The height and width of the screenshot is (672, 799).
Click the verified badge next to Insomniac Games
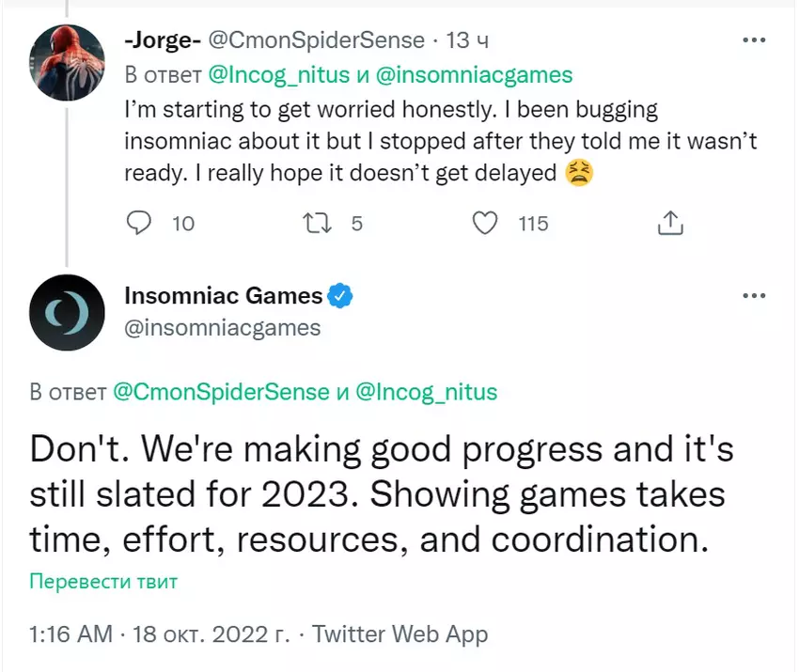coord(340,297)
